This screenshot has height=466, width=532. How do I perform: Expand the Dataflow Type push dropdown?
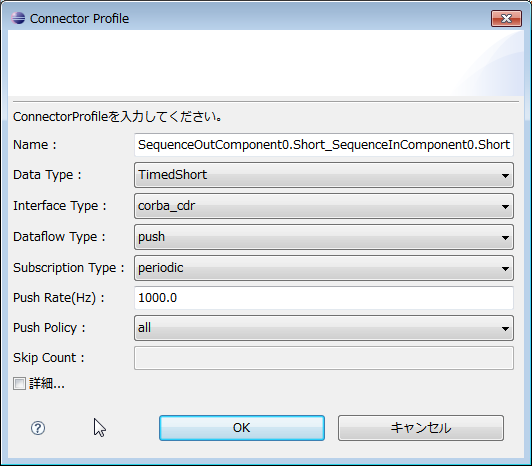324,237
